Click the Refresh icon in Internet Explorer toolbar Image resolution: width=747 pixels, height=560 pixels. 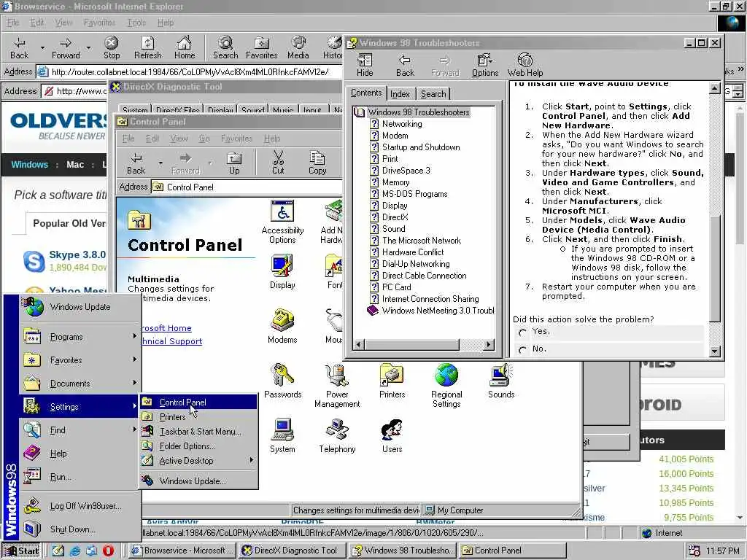(x=147, y=47)
